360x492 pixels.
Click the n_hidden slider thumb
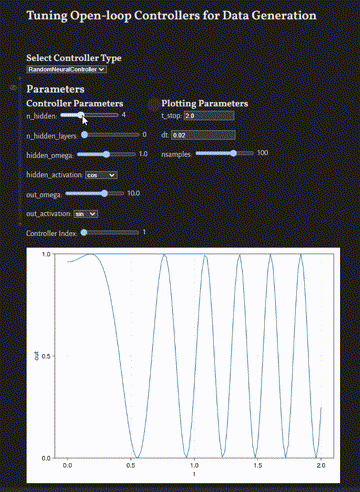81,115
